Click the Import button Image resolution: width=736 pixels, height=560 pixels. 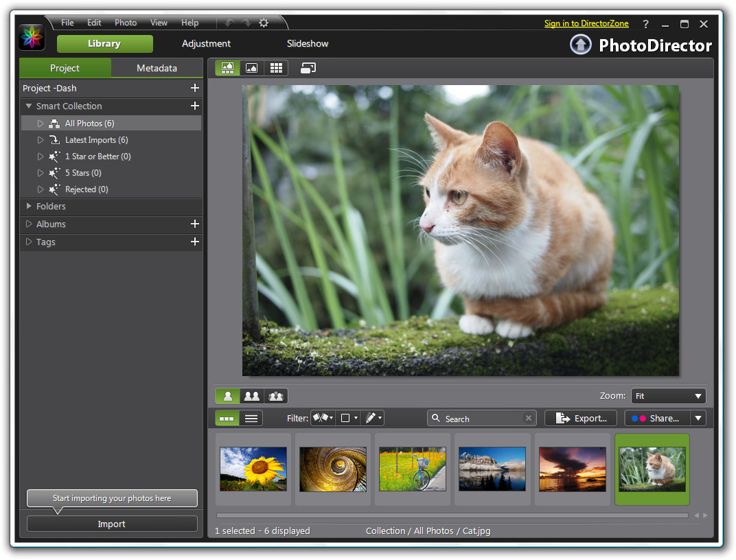coord(112,524)
